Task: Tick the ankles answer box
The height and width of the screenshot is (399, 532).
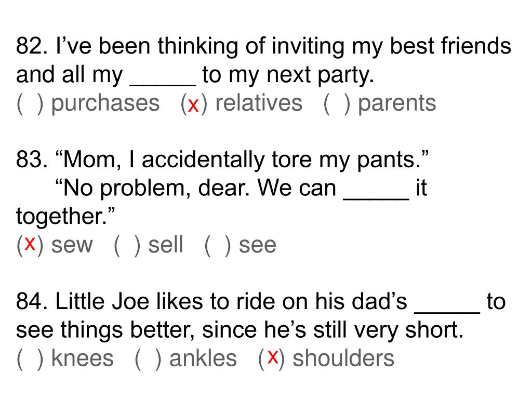Action: [x=148, y=359]
